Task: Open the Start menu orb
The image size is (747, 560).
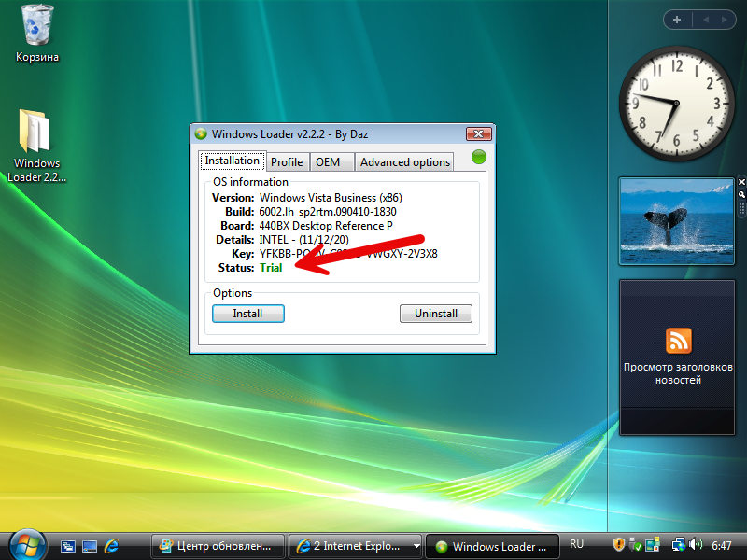Action: (27, 544)
